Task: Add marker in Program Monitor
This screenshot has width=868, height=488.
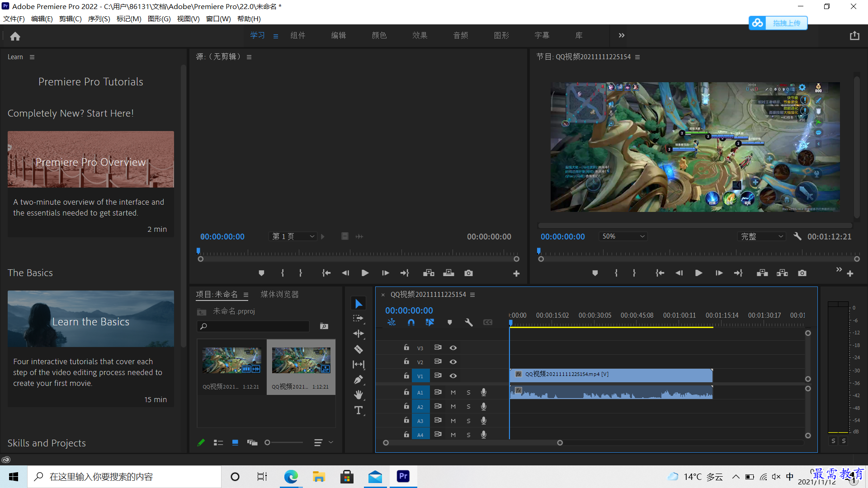Action: pyautogui.click(x=595, y=273)
